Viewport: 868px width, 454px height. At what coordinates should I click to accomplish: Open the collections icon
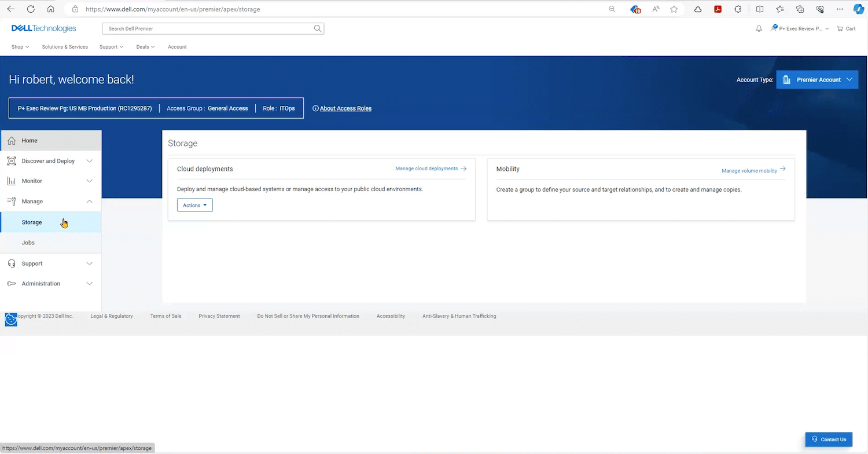pyautogui.click(x=800, y=9)
